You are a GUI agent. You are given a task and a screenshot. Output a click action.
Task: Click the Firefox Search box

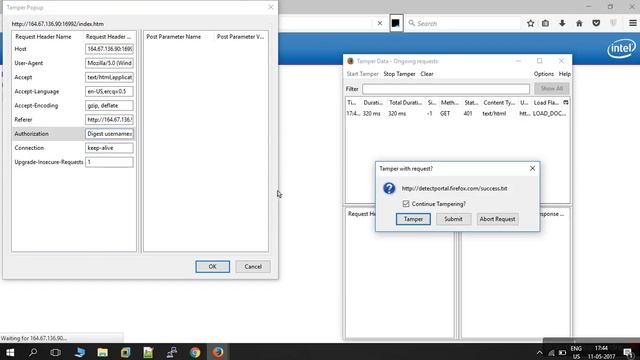pos(464,23)
